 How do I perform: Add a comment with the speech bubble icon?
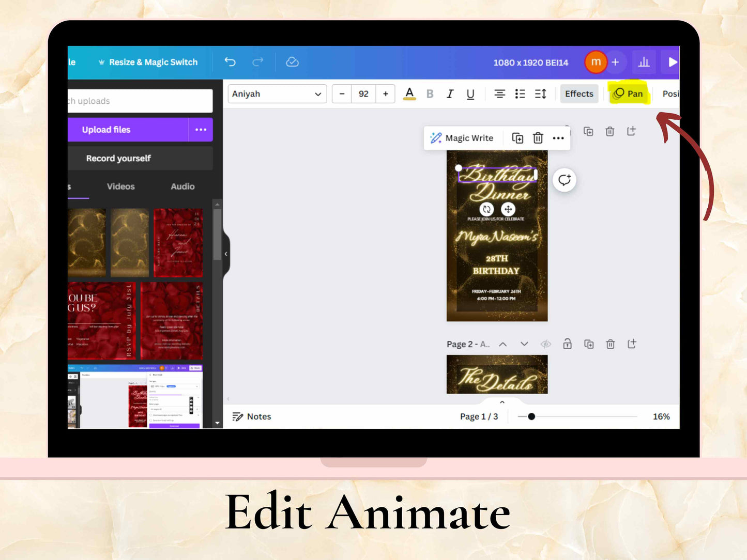pos(565,180)
